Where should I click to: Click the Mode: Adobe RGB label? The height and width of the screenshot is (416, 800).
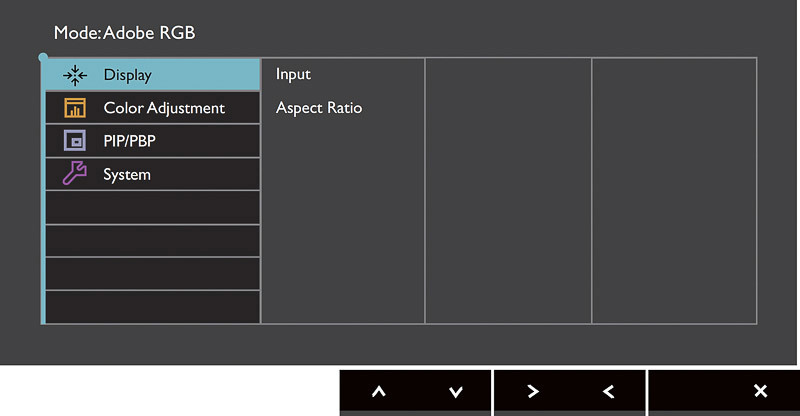coord(124,33)
